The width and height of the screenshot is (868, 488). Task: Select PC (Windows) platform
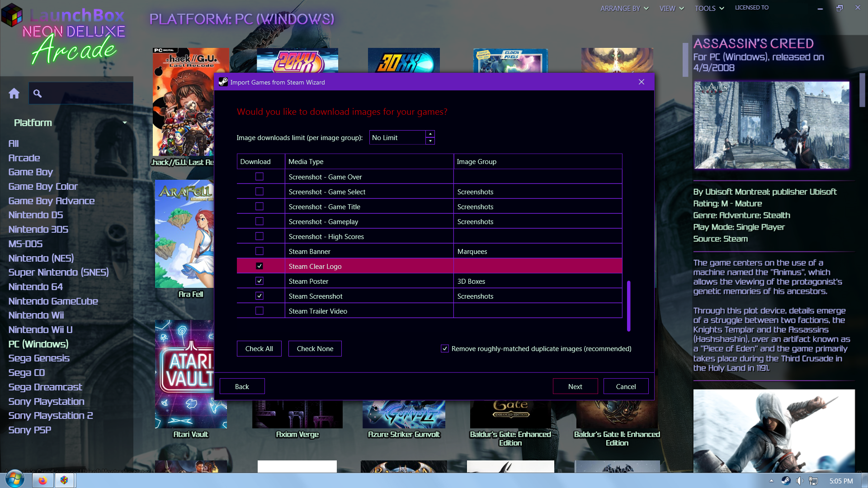[x=38, y=344]
